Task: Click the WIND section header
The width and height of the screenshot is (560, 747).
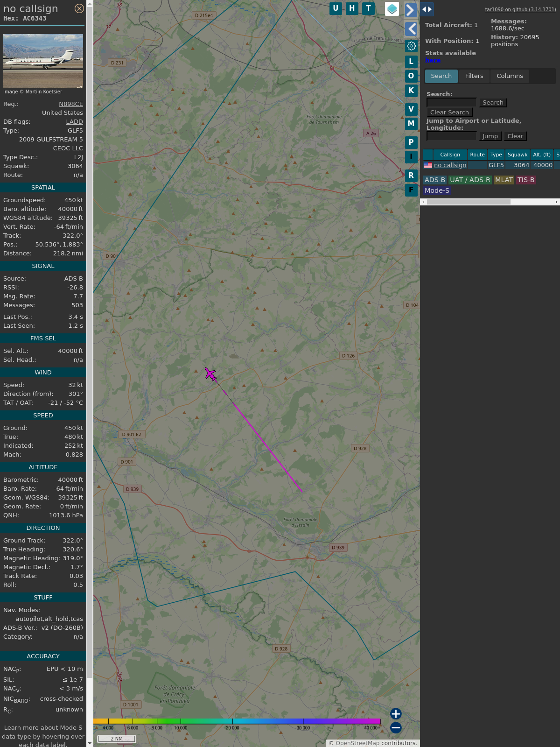Action: pos(43,373)
